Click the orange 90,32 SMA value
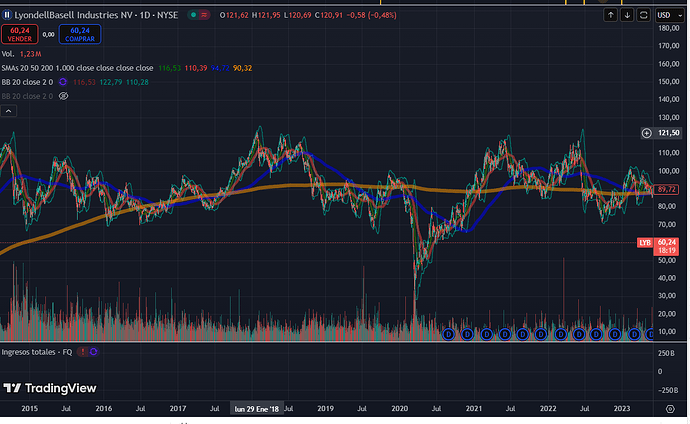Viewport: 690px width, 424px height. [x=242, y=68]
